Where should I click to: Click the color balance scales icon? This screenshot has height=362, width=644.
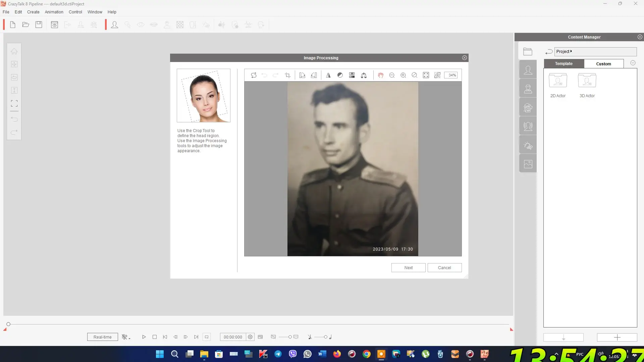(x=364, y=75)
